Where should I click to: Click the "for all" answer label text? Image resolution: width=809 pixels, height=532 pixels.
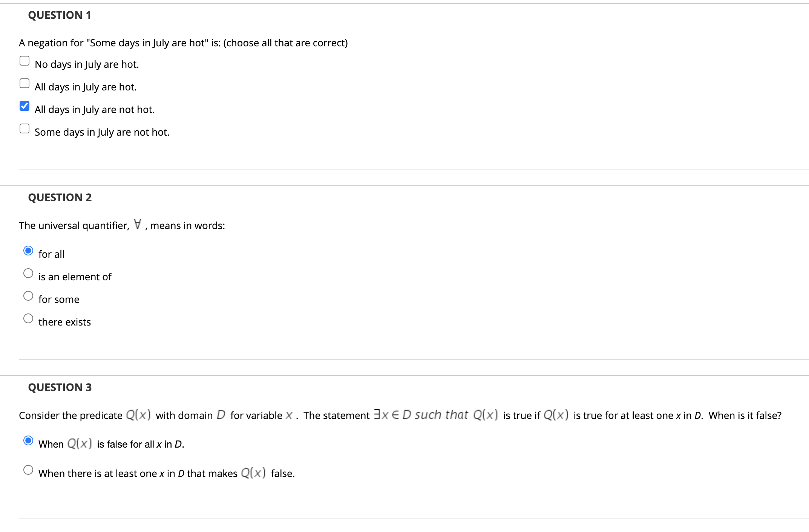point(51,254)
